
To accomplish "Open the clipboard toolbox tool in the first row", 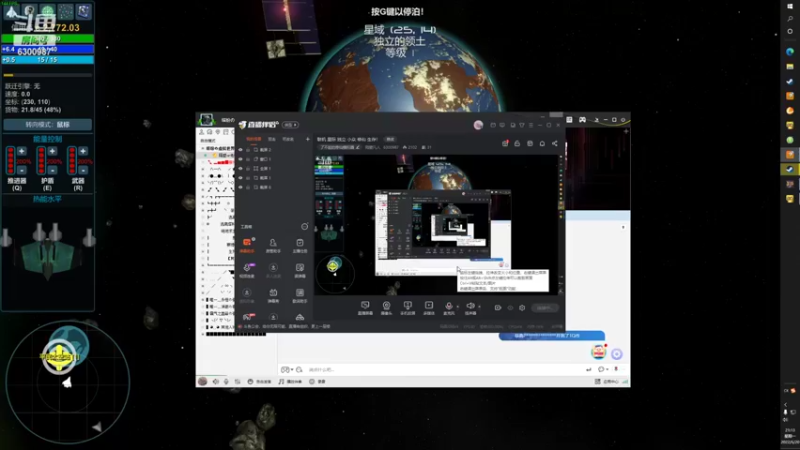I will click(x=299, y=245).
